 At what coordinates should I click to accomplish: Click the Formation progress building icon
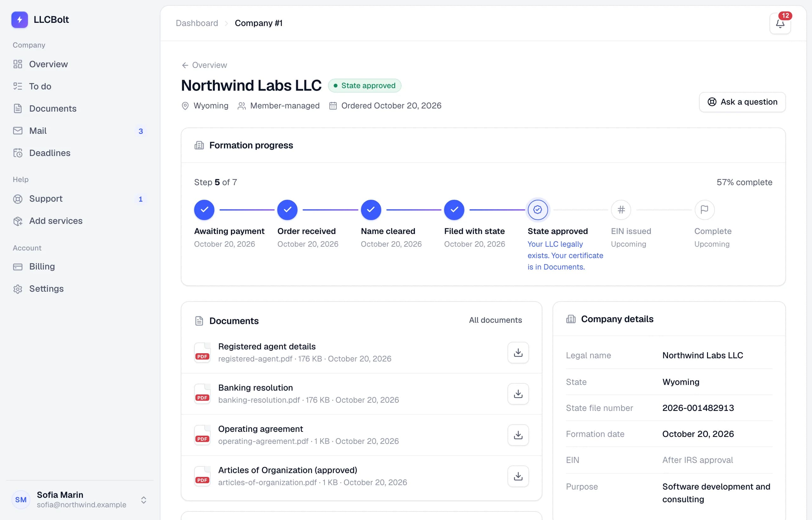pyautogui.click(x=199, y=145)
